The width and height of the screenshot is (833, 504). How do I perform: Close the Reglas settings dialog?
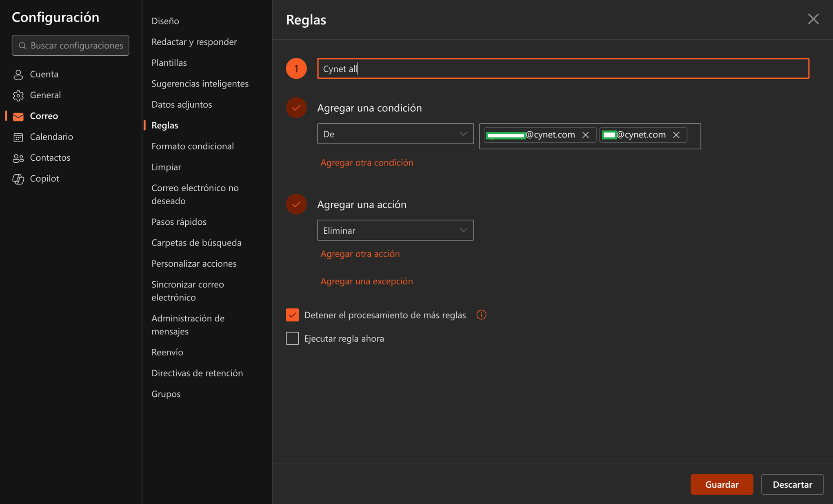point(813,19)
